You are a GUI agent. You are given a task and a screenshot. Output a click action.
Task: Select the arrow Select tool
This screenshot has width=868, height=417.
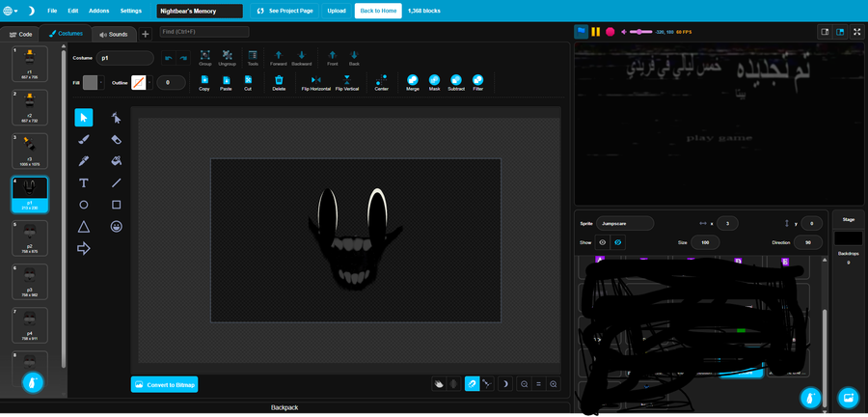pyautogui.click(x=84, y=118)
